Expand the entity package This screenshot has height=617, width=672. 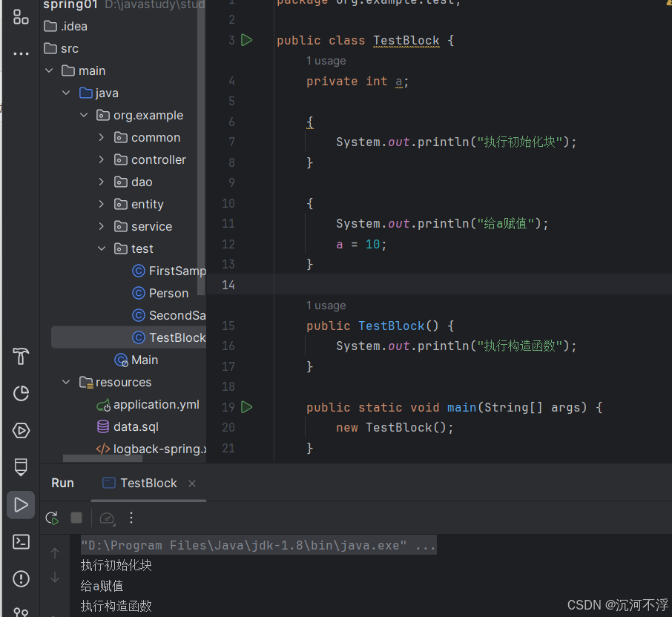pyautogui.click(x=101, y=205)
